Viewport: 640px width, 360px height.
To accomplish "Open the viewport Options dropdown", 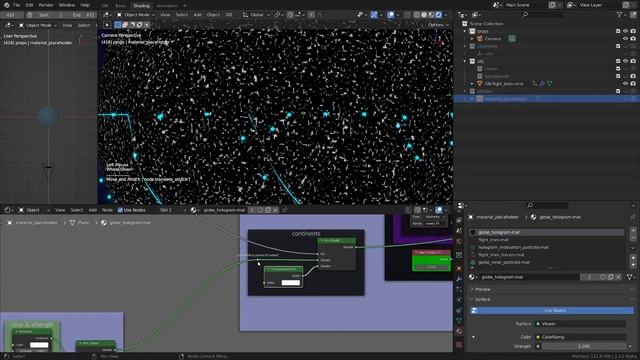I will pos(438,24).
